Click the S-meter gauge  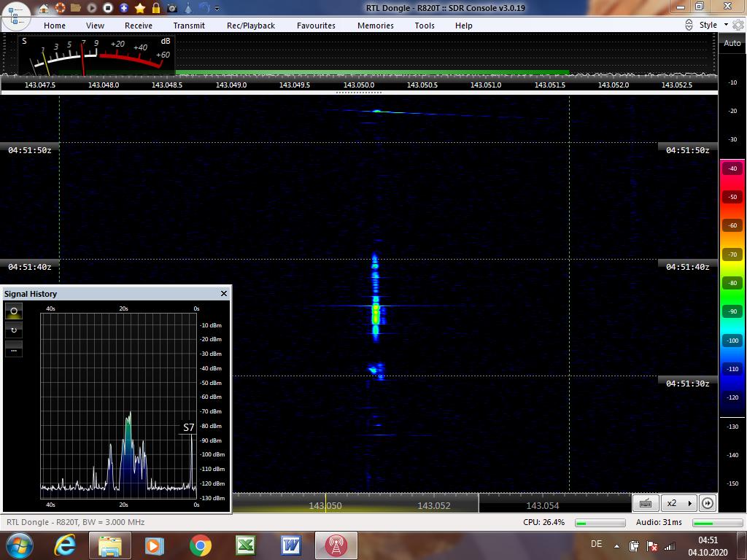pyautogui.click(x=97, y=55)
